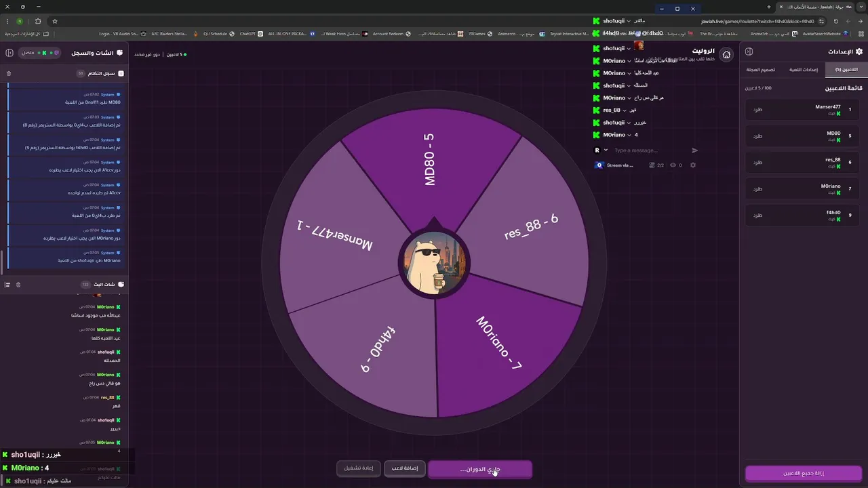868x488 pixels.
Task: Click 100 / 5 لاعبين count text
Action: coord(758,88)
